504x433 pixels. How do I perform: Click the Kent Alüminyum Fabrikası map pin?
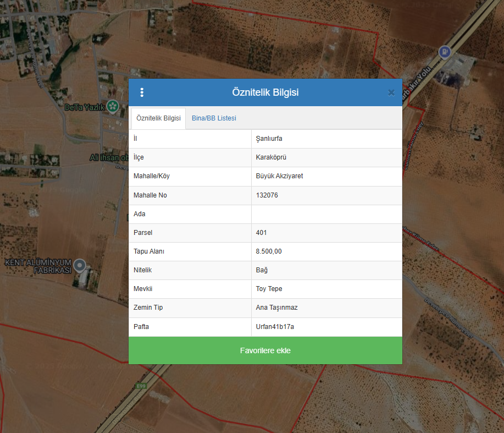click(x=81, y=266)
